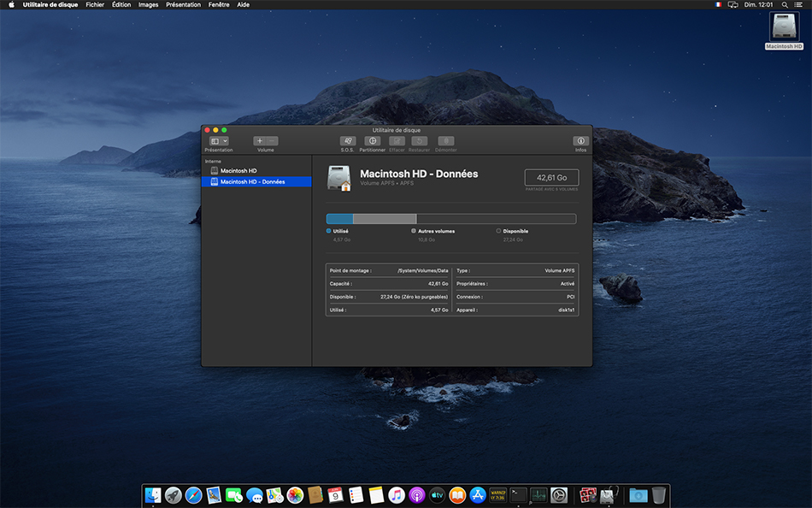The width and height of the screenshot is (812, 508).
Task: Add a volume with the plus button
Action: pyautogui.click(x=260, y=141)
